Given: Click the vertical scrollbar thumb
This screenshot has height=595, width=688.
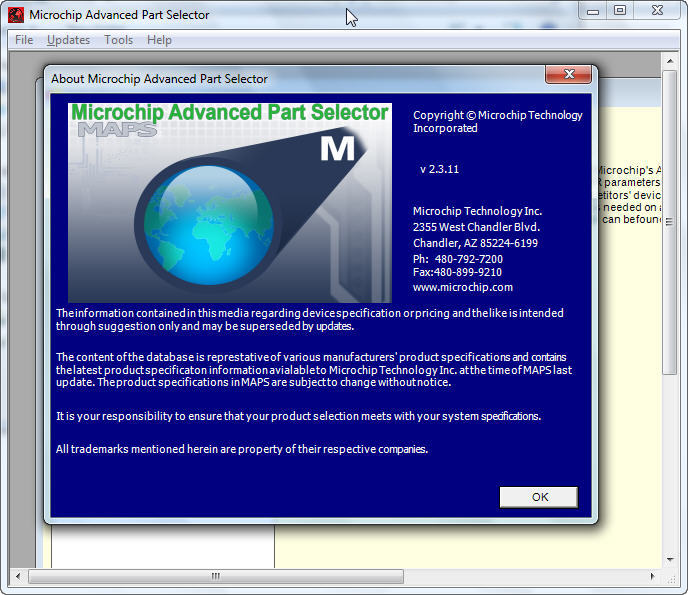Looking at the screenshot, I should [670, 222].
